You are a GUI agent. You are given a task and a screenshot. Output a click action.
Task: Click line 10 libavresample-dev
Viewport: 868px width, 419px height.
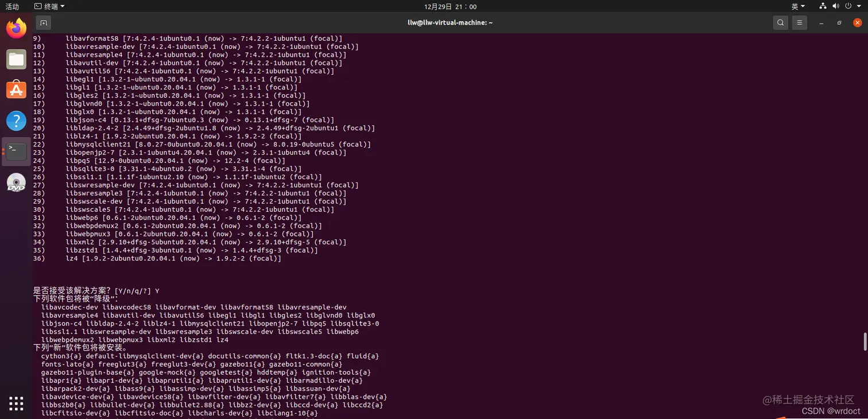click(196, 46)
